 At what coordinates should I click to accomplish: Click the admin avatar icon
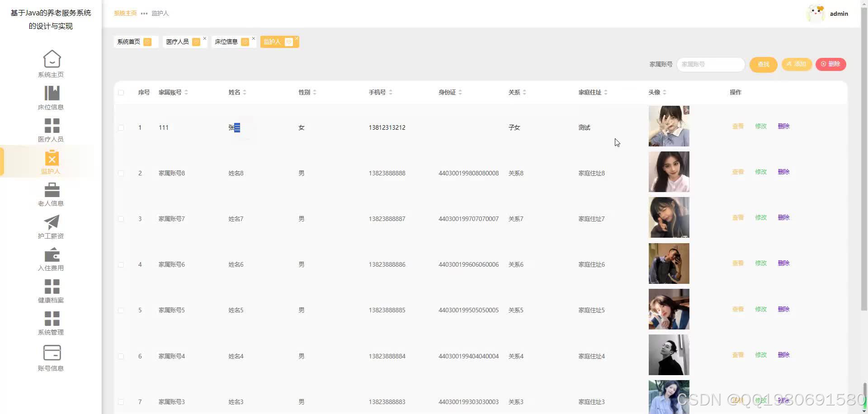pyautogui.click(x=816, y=14)
